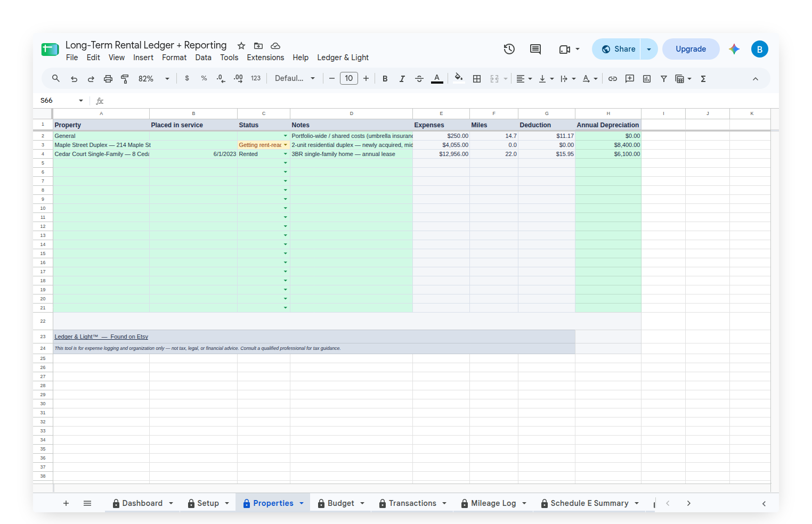Click the undo arrow icon
812x524 pixels.
point(74,79)
